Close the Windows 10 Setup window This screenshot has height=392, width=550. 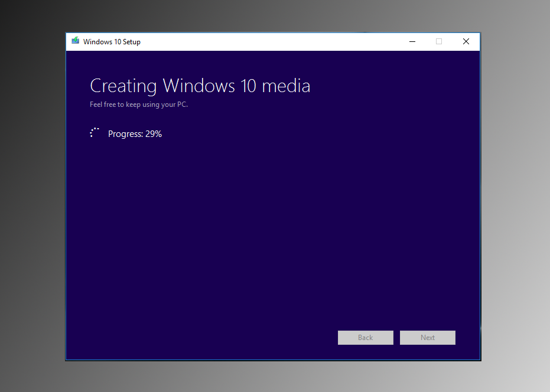point(466,41)
